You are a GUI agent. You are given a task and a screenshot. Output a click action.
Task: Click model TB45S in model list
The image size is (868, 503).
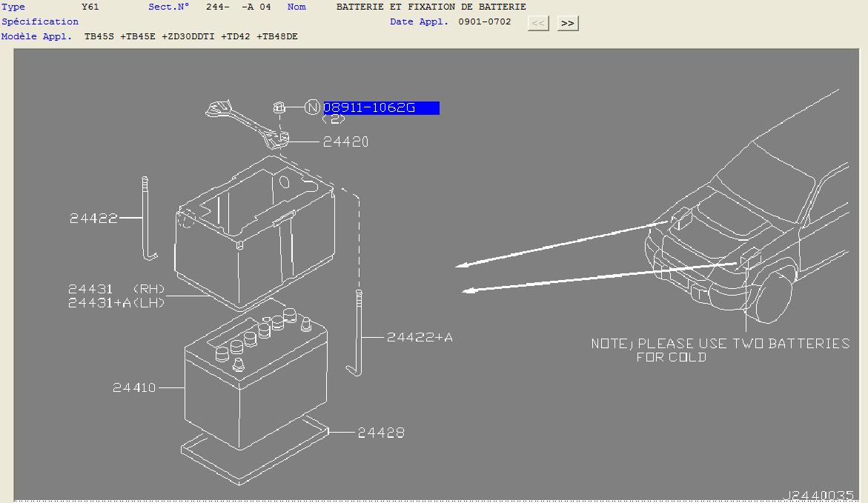click(x=99, y=36)
